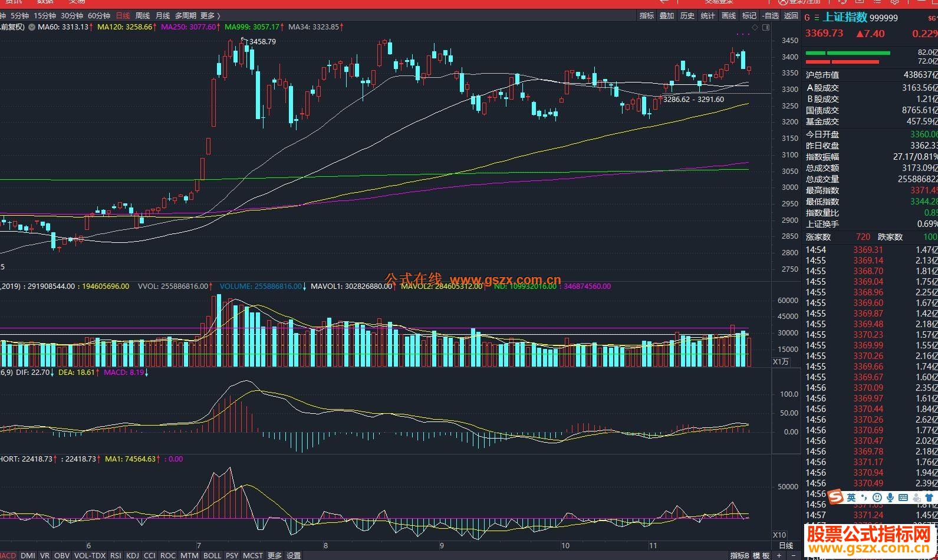The image size is (938, 560).
Task: Click the X10 scale label
Action: coord(779,535)
